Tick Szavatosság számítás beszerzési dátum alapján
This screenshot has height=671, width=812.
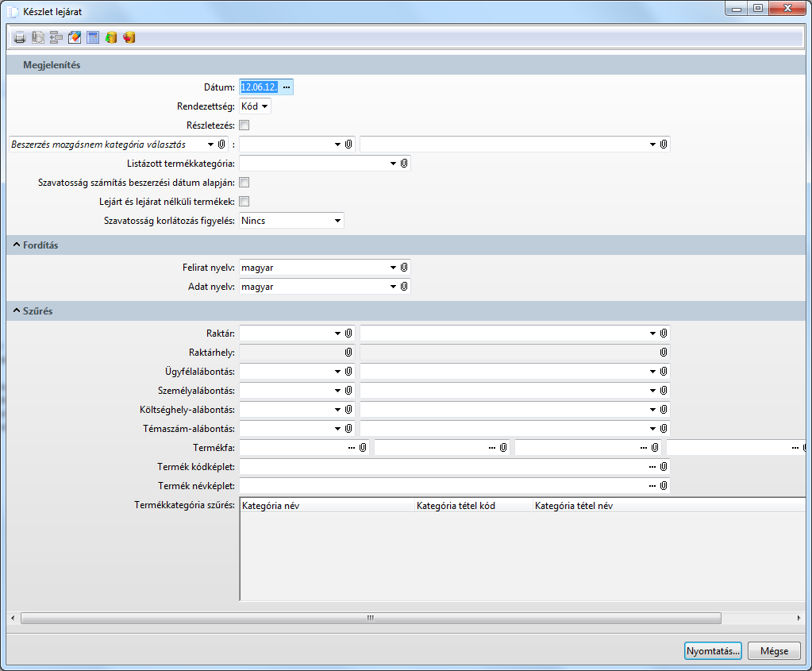244,183
